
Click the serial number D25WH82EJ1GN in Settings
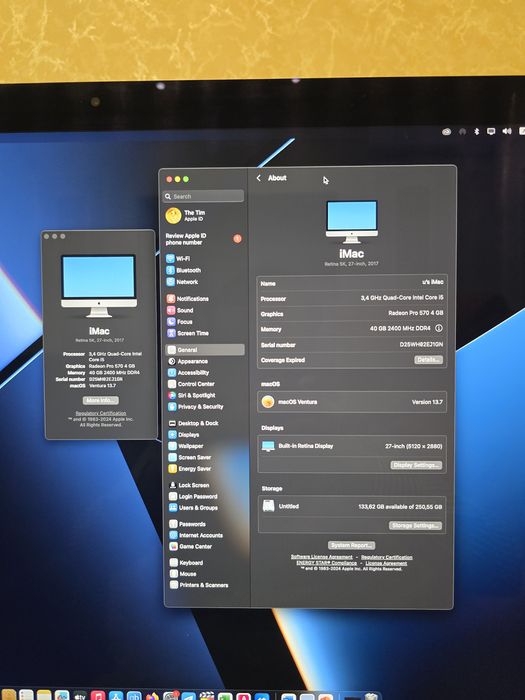421,344
